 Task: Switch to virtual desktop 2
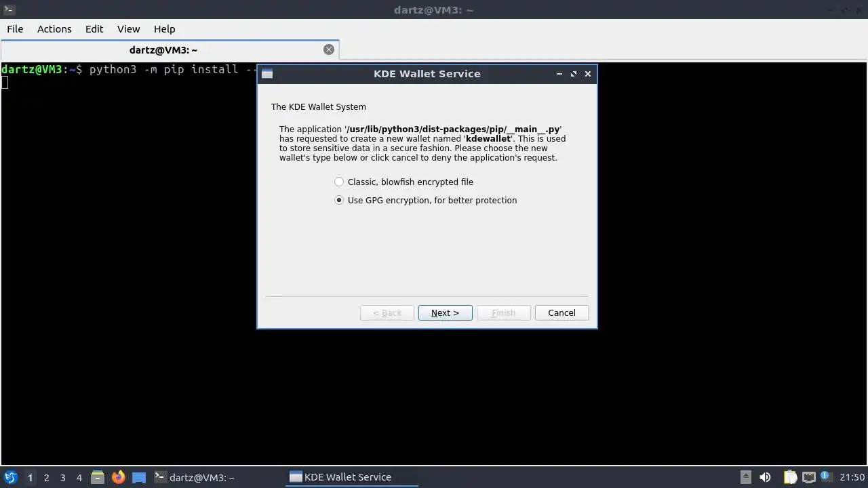(46, 478)
